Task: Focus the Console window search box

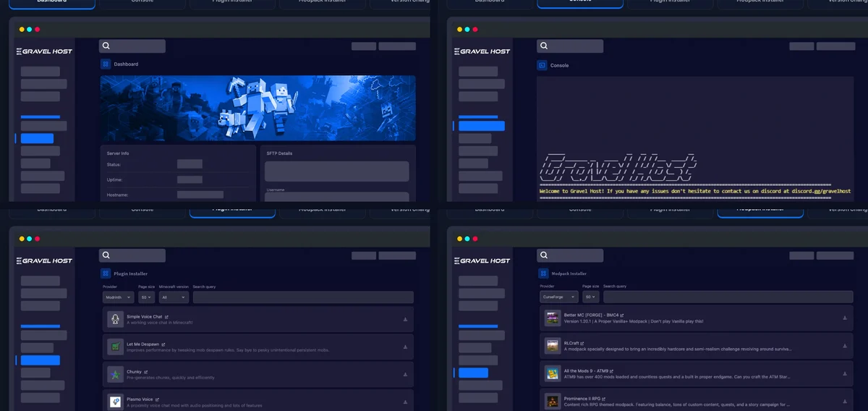Action: (x=570, y=46)
